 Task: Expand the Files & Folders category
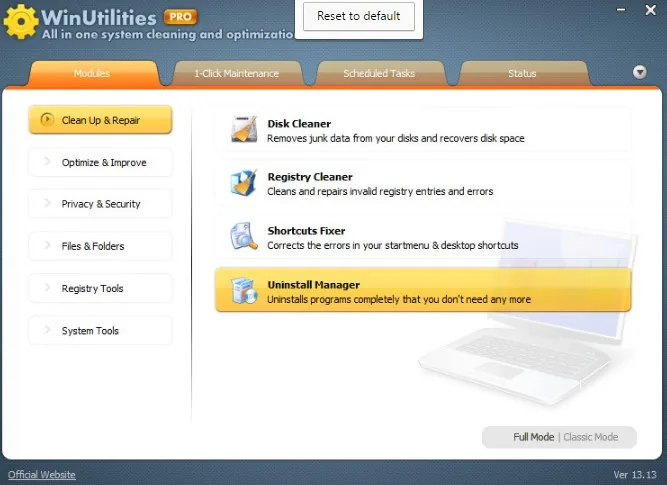pos(100,246)
